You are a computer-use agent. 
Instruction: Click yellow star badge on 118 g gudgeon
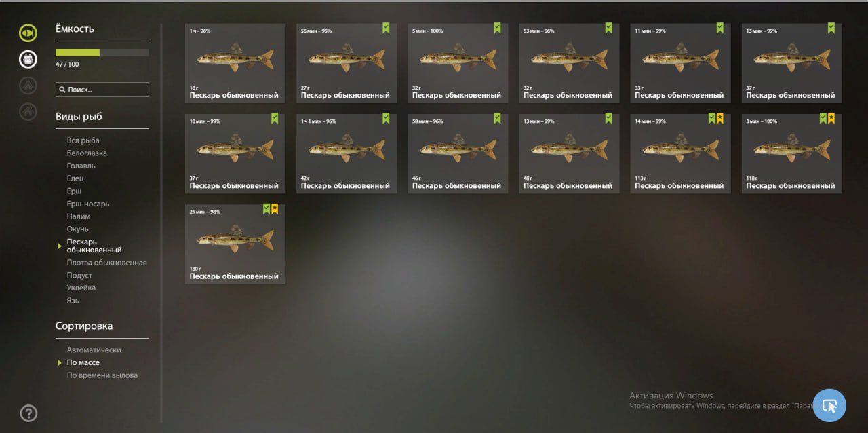point(831,119)
